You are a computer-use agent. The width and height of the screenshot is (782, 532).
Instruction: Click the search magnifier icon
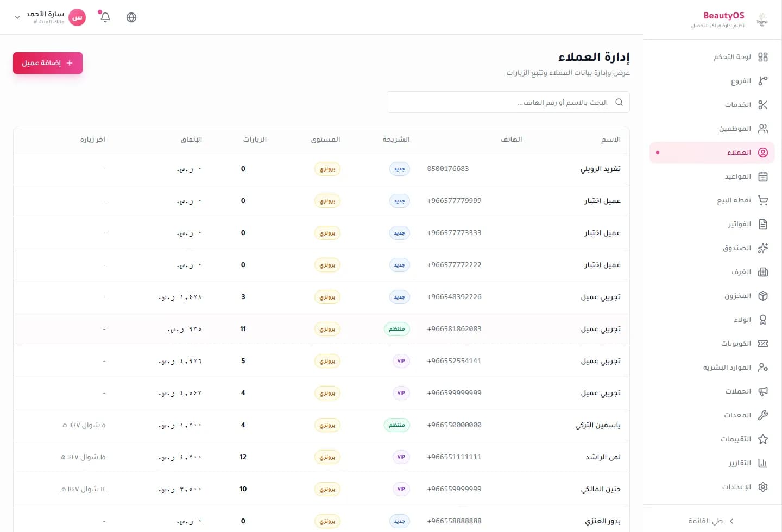pos(619,102)
